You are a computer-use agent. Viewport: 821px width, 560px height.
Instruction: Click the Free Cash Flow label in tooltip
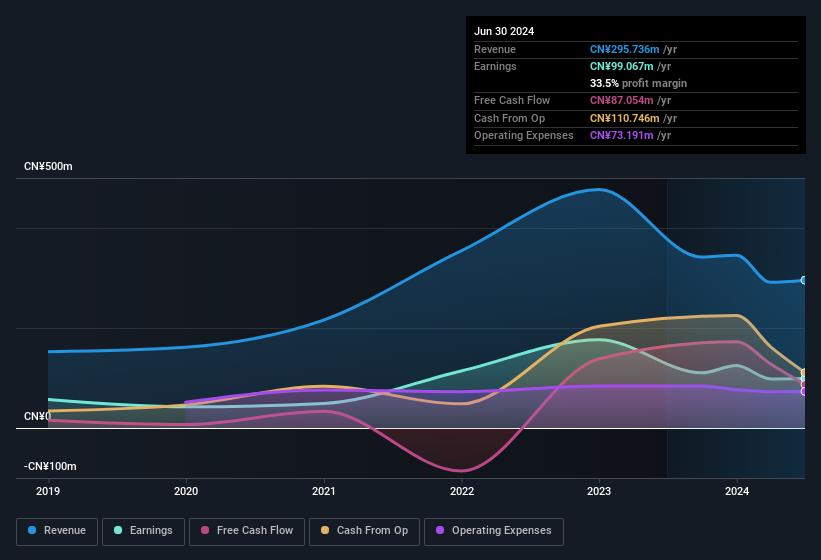[512, 100]
